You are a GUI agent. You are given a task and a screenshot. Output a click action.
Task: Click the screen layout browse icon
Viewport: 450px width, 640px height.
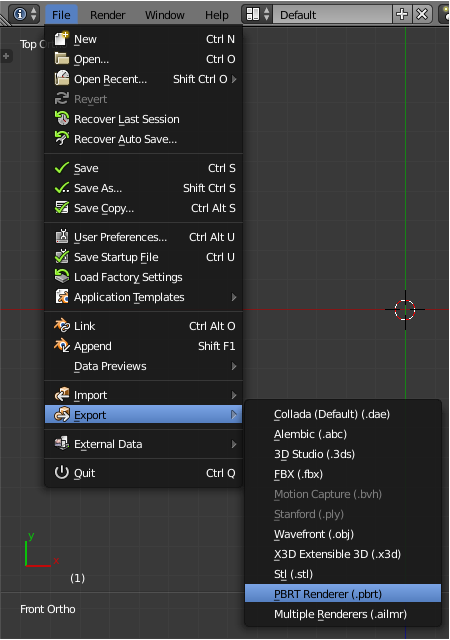(x=253, y=14)
